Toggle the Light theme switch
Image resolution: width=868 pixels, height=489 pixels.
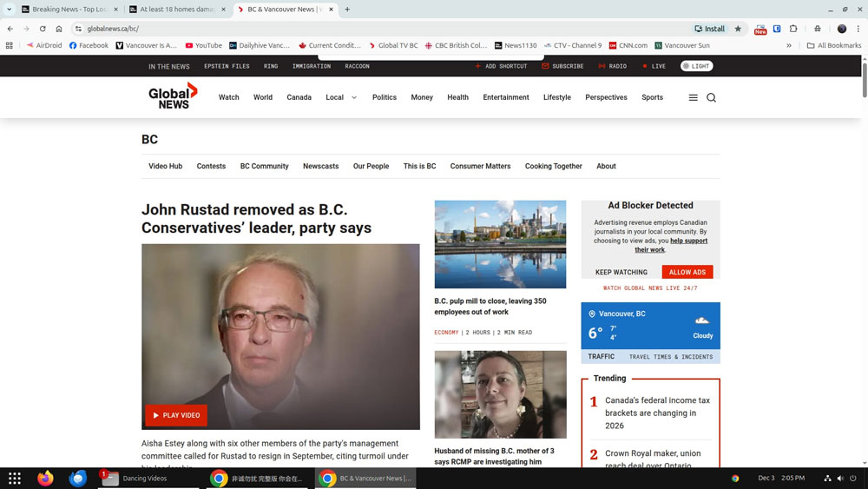[x=696, y=66]
